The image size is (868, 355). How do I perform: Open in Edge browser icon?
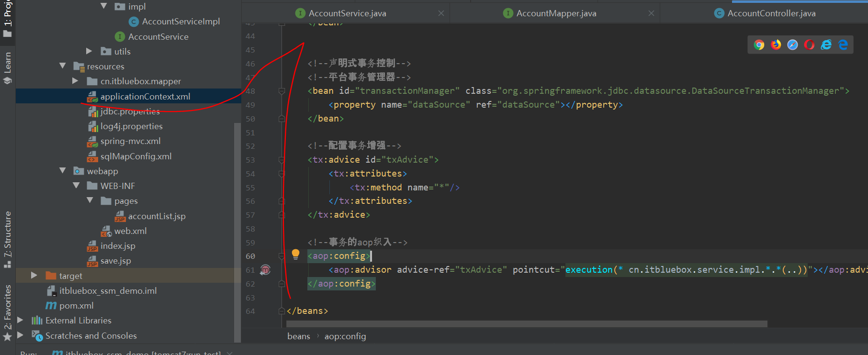click(x=843, y=44)
